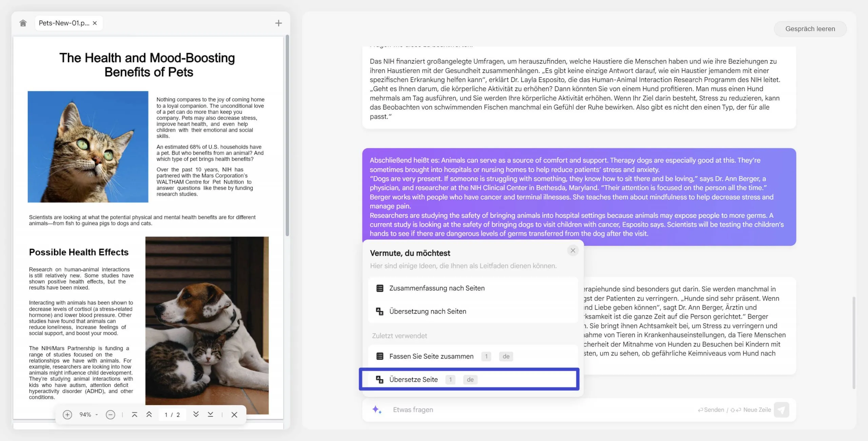The image size is (868, 441).
Task: Click the AI sparkle prompt icon
Action: 377,409
